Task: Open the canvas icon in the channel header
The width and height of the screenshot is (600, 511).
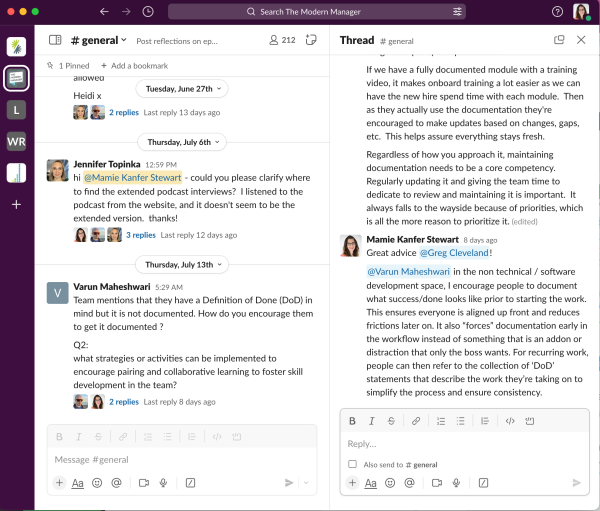Action: click(311, 40)
